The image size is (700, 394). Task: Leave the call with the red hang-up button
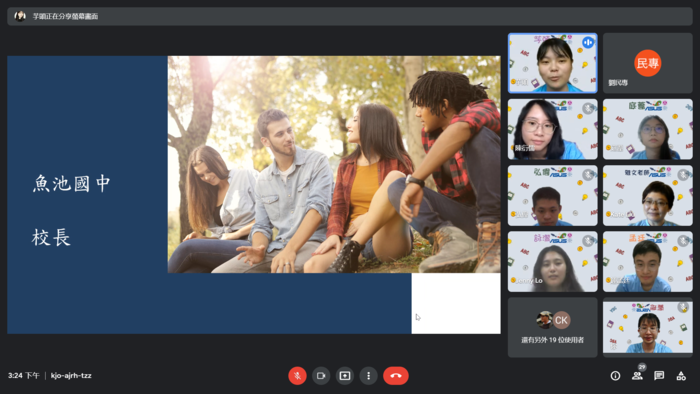pos(396,376)
